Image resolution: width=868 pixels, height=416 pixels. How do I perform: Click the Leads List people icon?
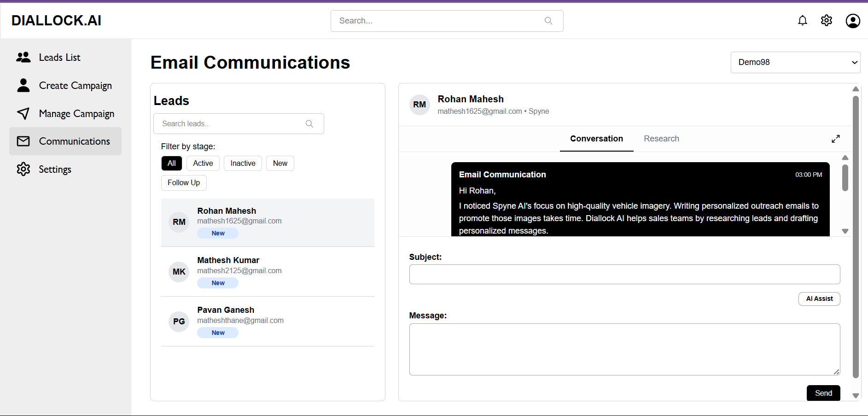click(x=23, y=57)
